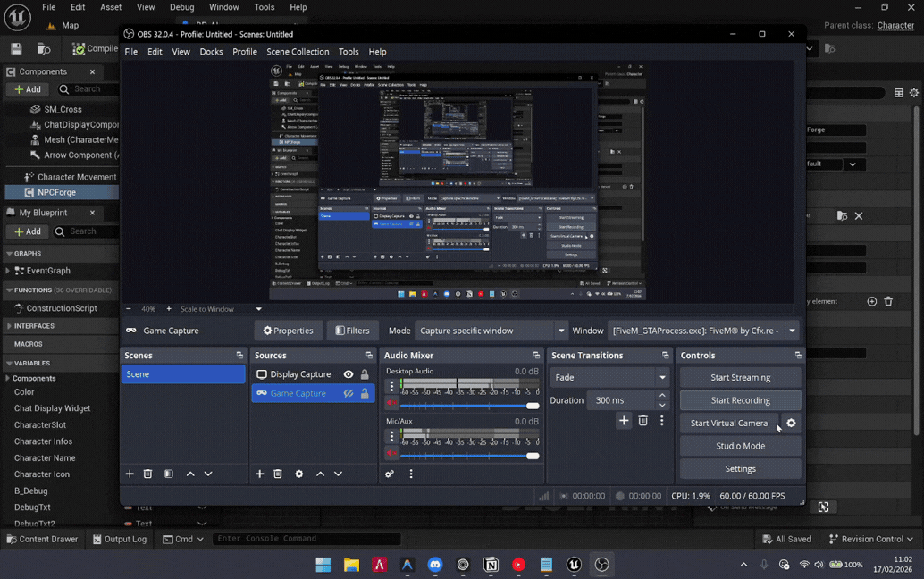Unmute the Mic/Aux audio channel
This screenshot has width=924, height=579.
(x=391, y=454)
